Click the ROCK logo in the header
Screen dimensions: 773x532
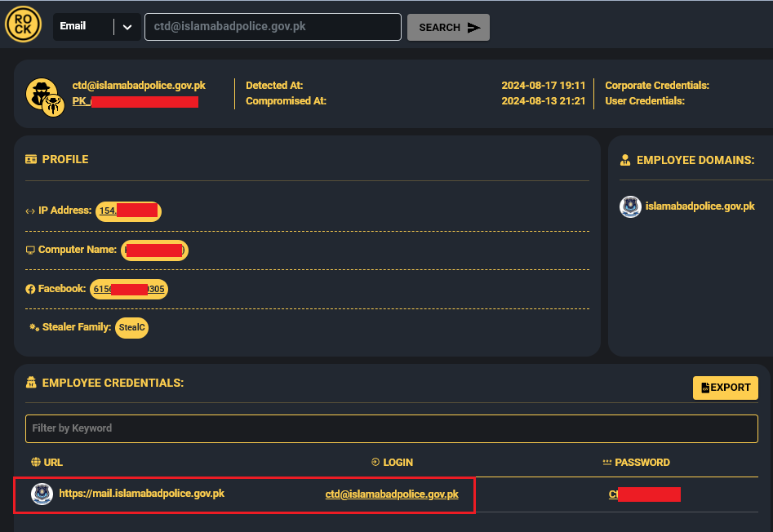[22, 25]
